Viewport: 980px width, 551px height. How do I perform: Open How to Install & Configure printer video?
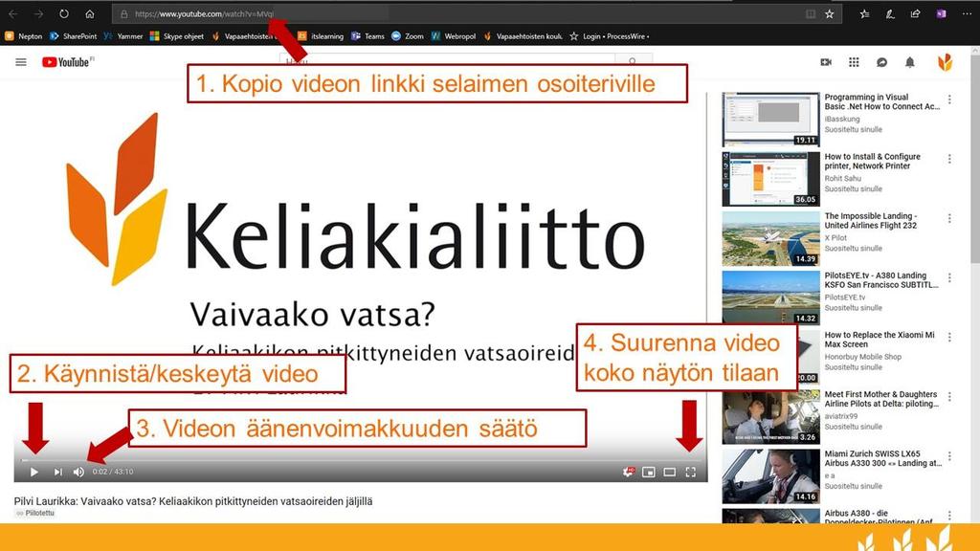(x=770, y=179)
